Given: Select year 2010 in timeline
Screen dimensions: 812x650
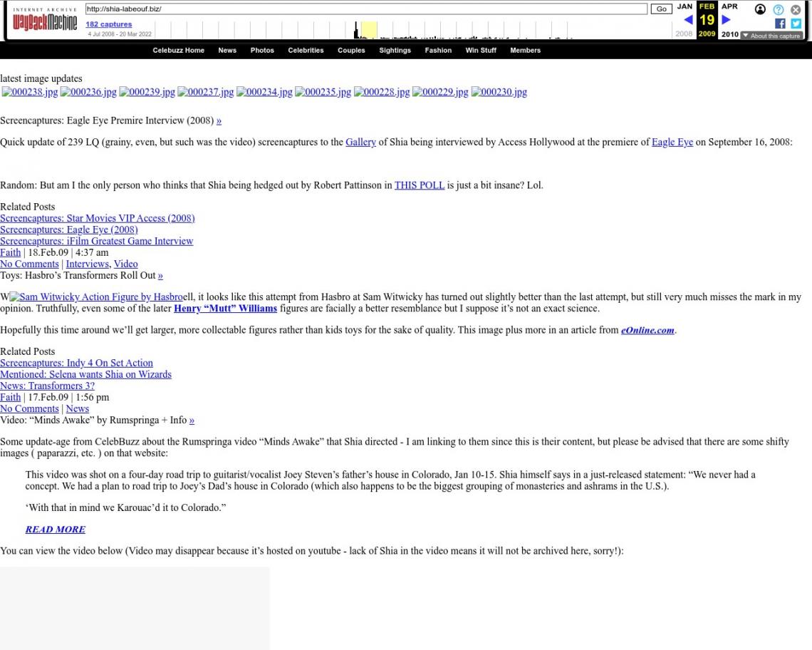Looking at the screenshot, I should click(729, 34).
